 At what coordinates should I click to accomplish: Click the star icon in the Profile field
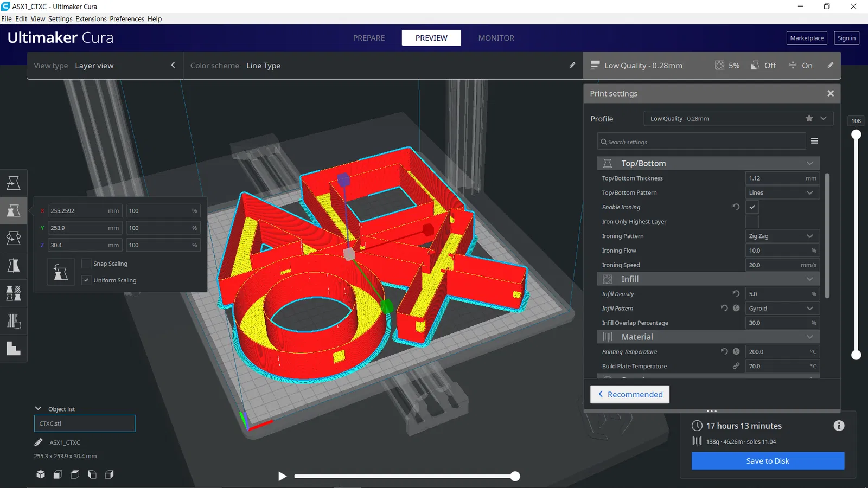click(809, 118)
